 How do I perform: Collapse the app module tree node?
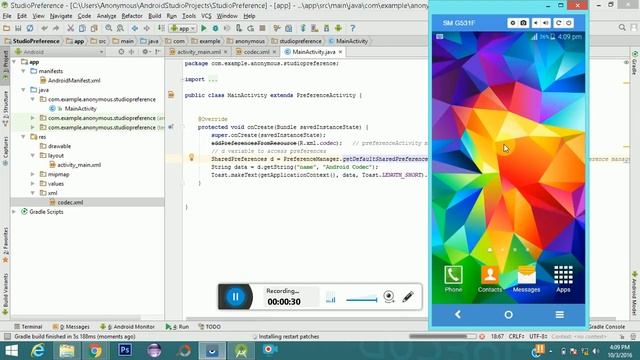pyautogui.click(x=15, y=62)
